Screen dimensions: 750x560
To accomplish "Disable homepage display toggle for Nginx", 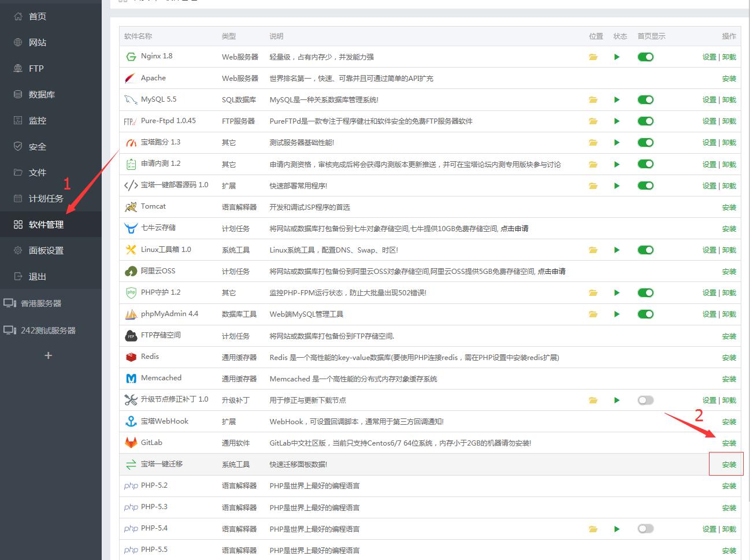I will point(645,57).
